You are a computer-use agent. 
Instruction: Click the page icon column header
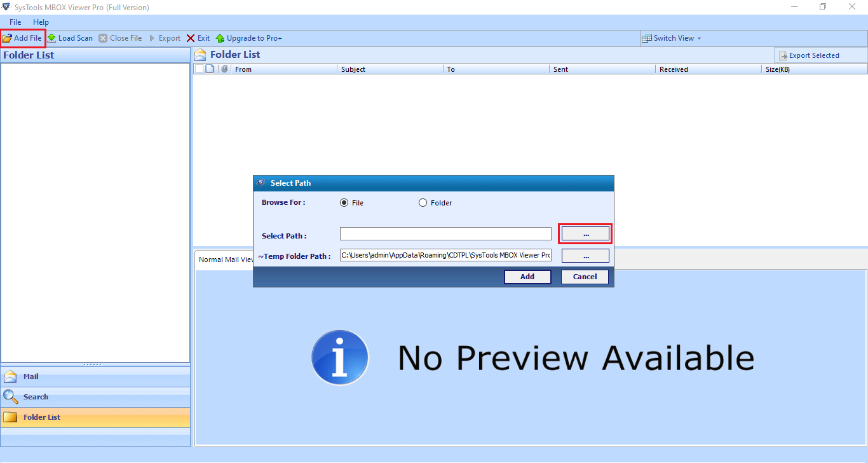coord(210,69)
